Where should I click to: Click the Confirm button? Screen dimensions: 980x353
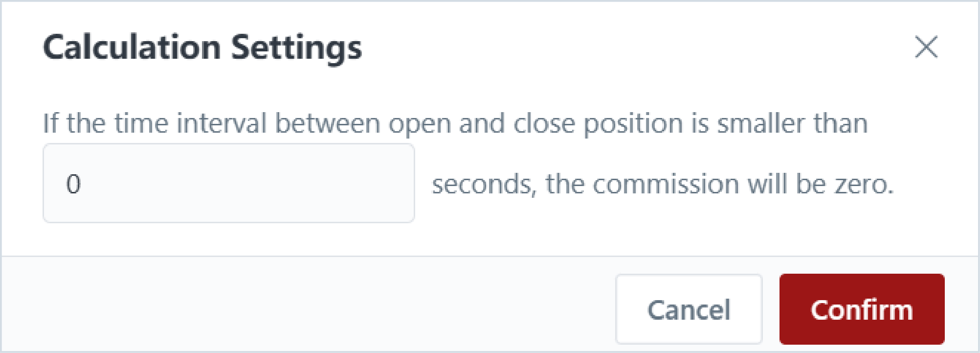pos(862,309)
